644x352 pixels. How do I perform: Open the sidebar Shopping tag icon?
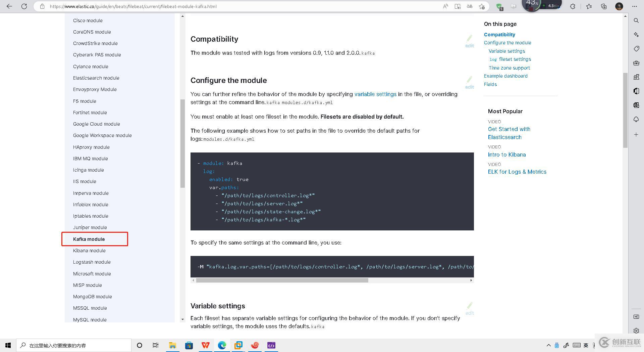tap(636, 49)
